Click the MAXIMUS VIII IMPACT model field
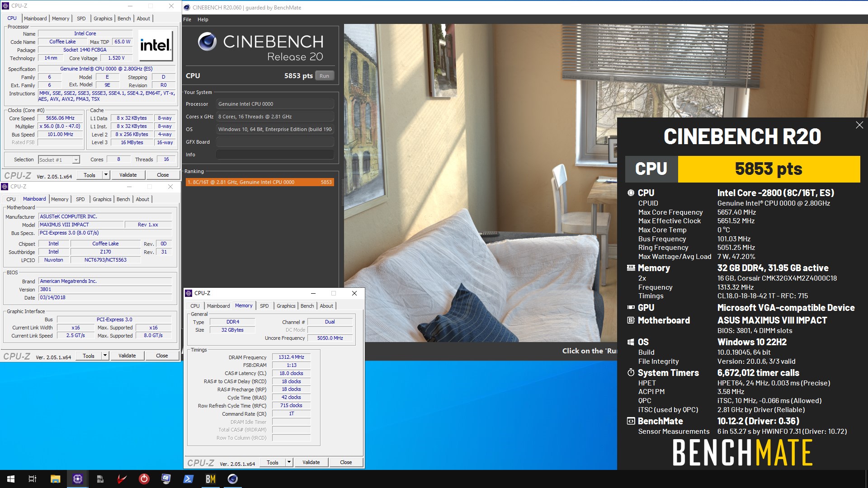 tap(80, 225)
